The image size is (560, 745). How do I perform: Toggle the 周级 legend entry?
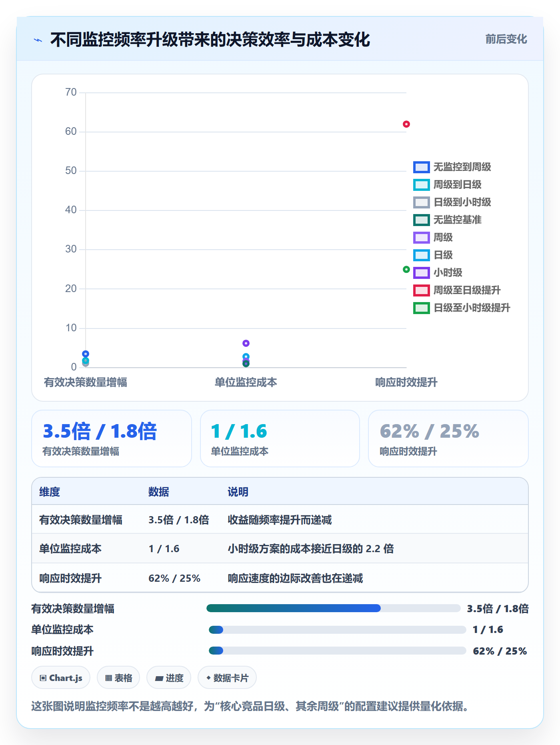pos(433,237)
